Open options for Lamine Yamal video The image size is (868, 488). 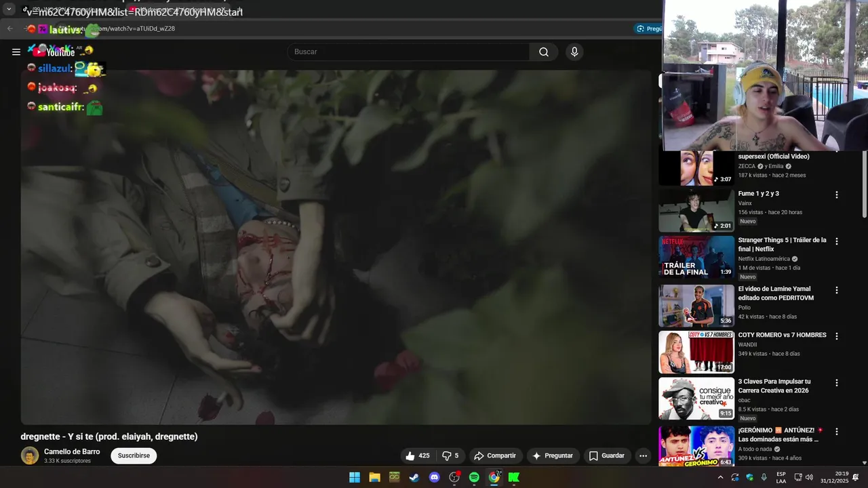(x=837, y=290)
